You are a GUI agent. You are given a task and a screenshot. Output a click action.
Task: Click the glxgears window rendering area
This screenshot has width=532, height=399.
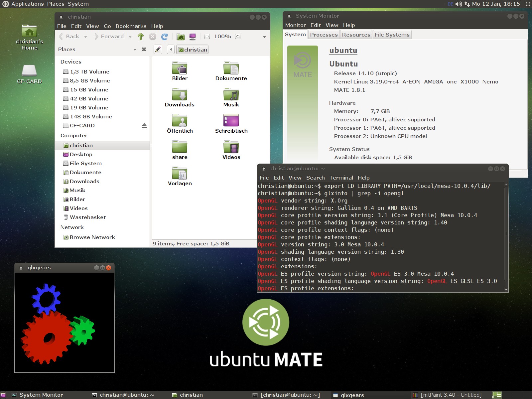[x=65, y=322]
